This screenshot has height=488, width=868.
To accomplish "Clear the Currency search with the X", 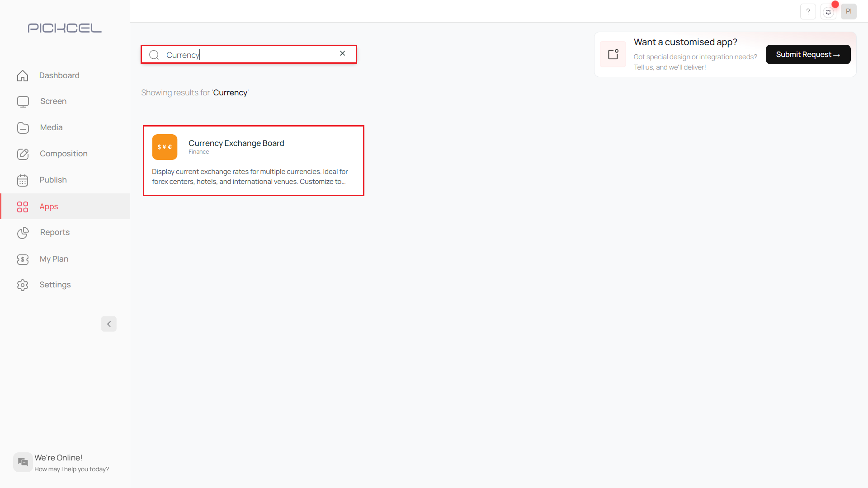I will point(342,53).
